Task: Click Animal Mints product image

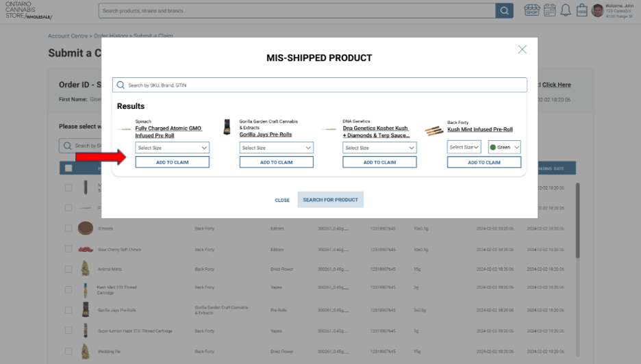Action: (86, 269)
